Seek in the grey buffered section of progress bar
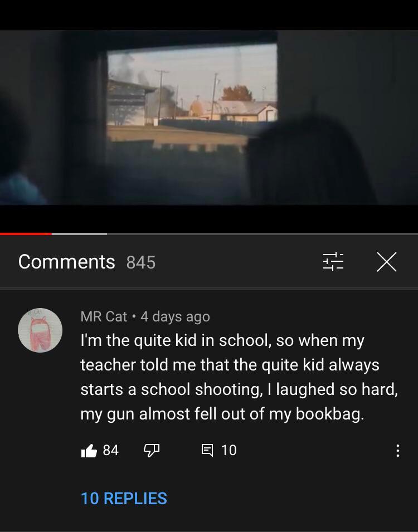418x532 pixels. [80, 234]
